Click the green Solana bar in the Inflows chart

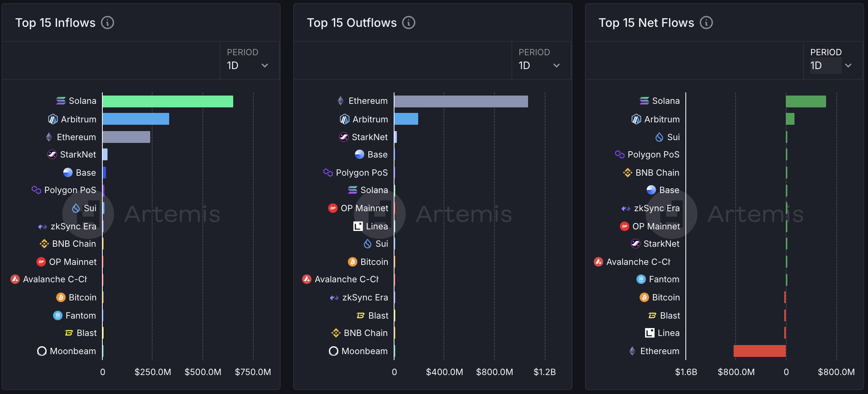tap(168, 101)
